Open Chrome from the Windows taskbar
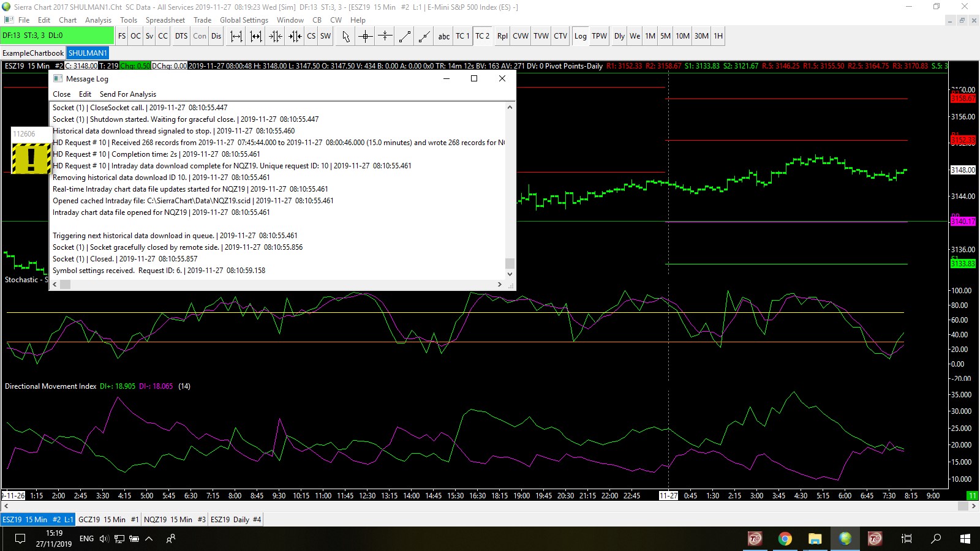The height and width of the screenshot is (551, 980). pos(785,539)
